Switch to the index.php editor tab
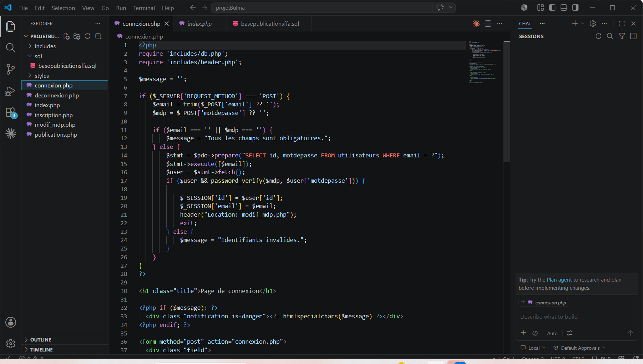Viewport: 643px width, 364px height. coord(199,24)
